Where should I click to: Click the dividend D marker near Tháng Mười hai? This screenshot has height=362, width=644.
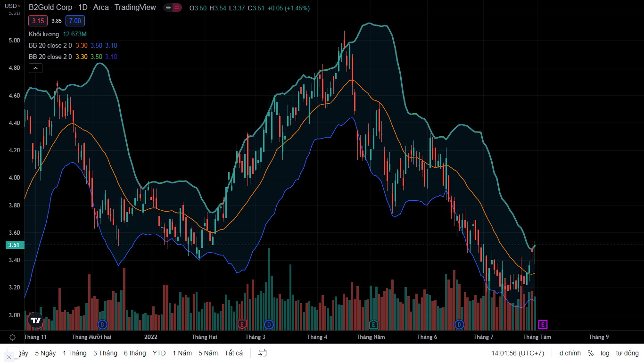102,324
